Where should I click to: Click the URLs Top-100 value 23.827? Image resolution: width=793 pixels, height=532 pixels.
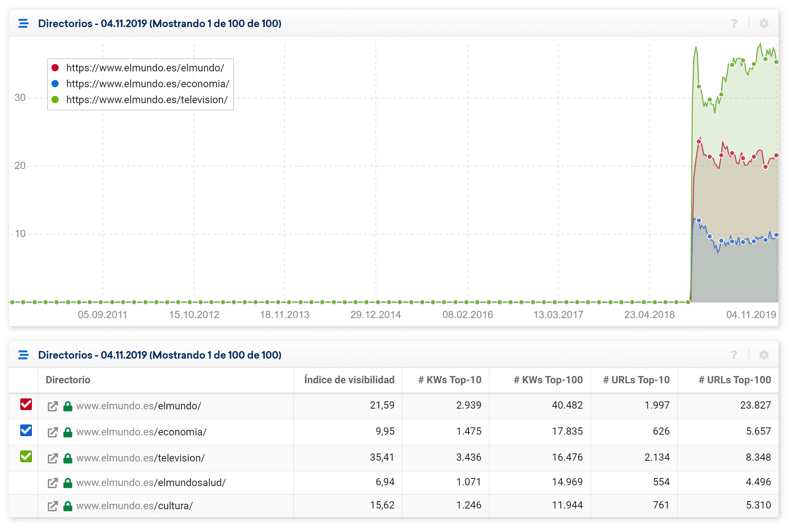coord(756,405)
